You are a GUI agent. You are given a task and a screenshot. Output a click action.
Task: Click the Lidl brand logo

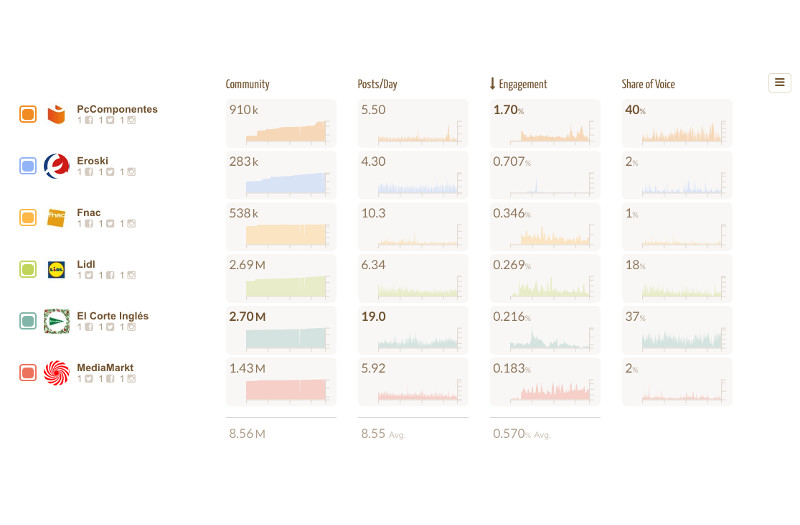point(57,269)
